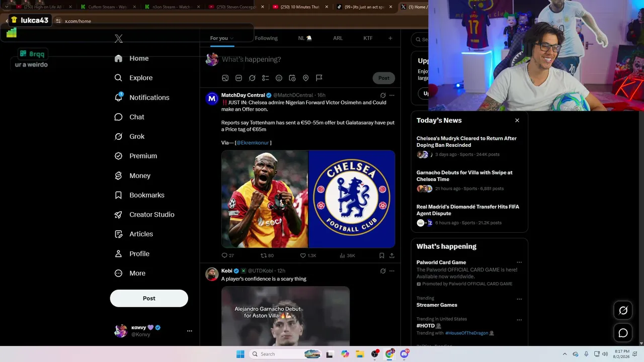644x362 pixels.
Task: Click the flag icon in the composer
Action: click(319, 78)
